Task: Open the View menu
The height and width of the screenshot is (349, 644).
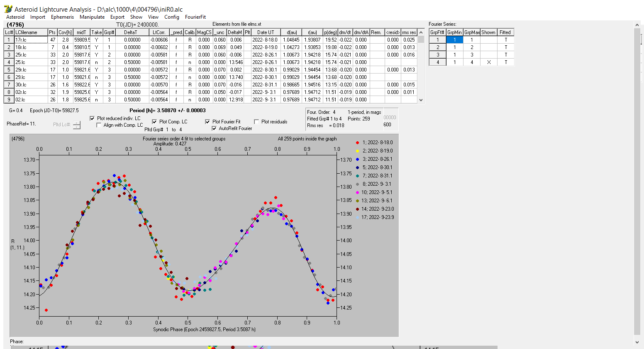Action: click(x=153, y=17)
